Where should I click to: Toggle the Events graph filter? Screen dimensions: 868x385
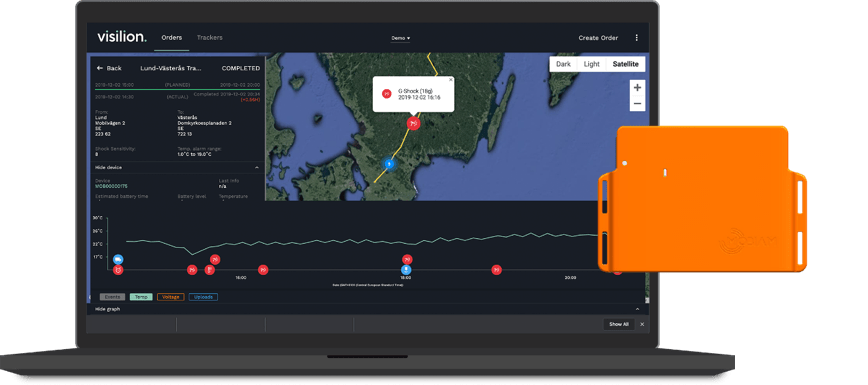[112, 297]
